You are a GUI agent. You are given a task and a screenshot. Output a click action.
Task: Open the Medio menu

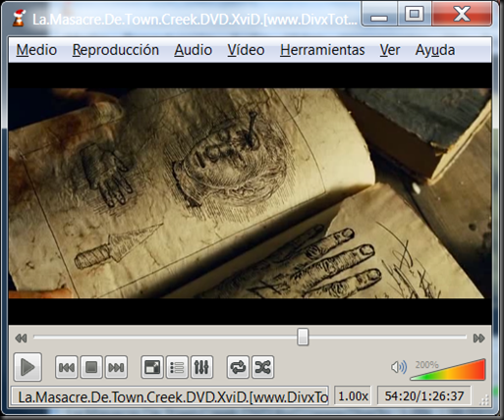tap(36, 50)
